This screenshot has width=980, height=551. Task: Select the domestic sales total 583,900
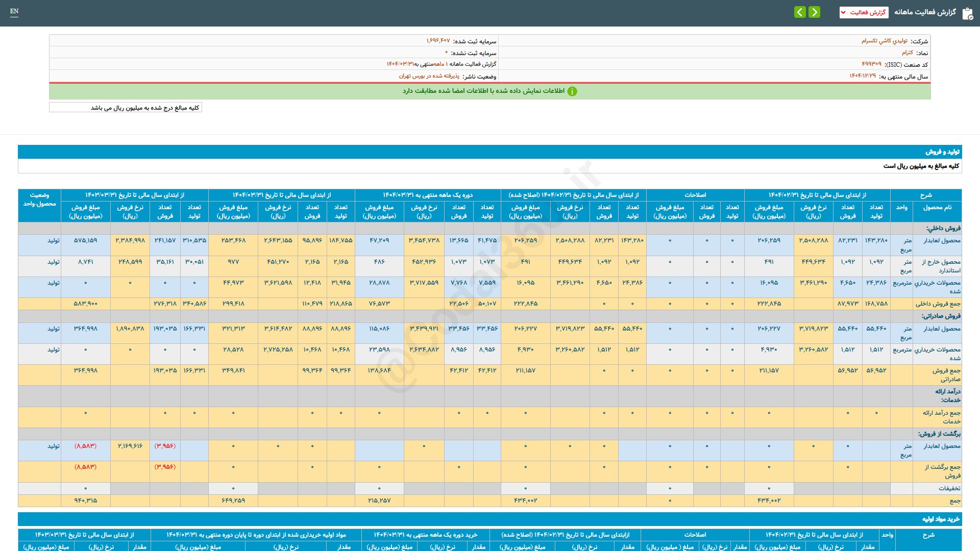click(85, 304)
